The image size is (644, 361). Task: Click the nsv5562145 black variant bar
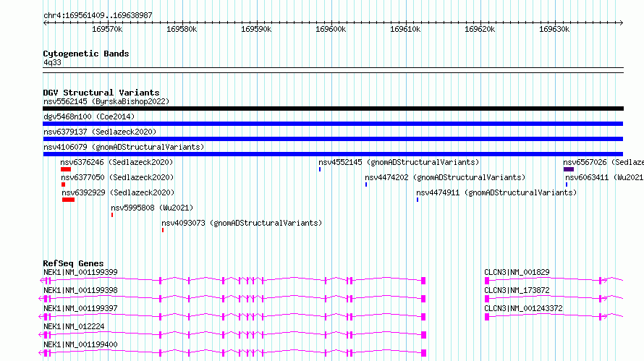(x=333, y=109)
